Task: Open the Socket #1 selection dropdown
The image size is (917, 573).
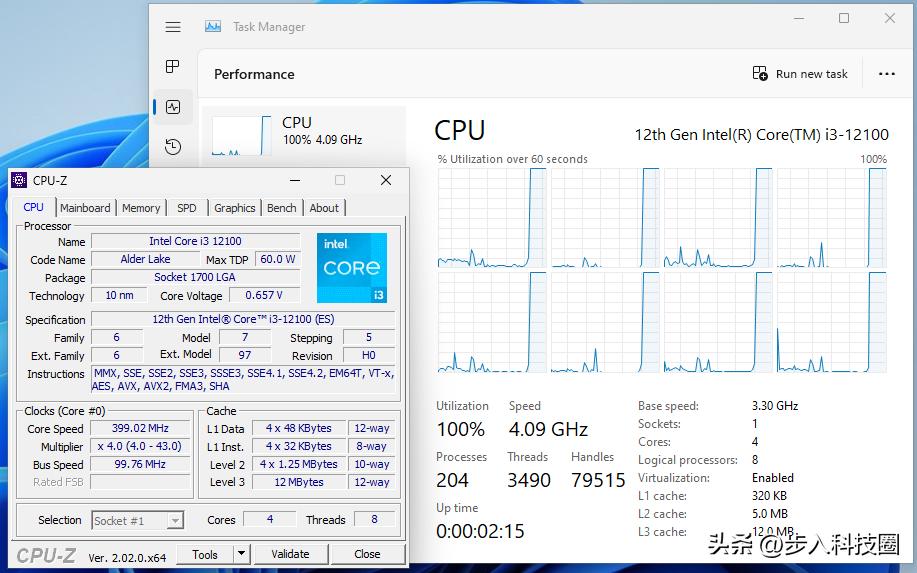Action: coord(138,520)
